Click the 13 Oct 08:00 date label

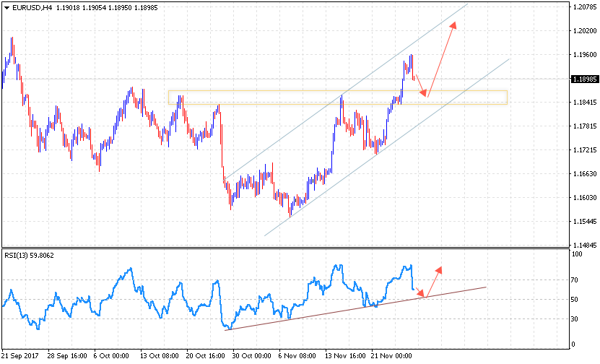coord(157,356)
